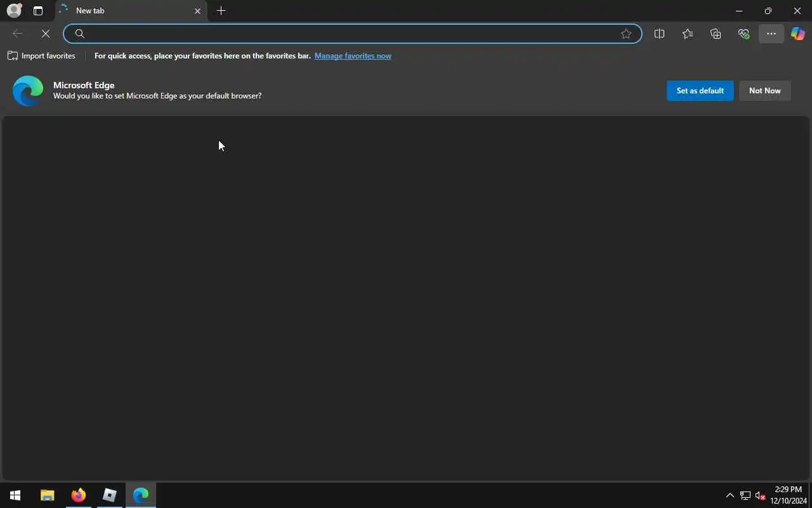Open the Copilot sidebar

[798, 34]
